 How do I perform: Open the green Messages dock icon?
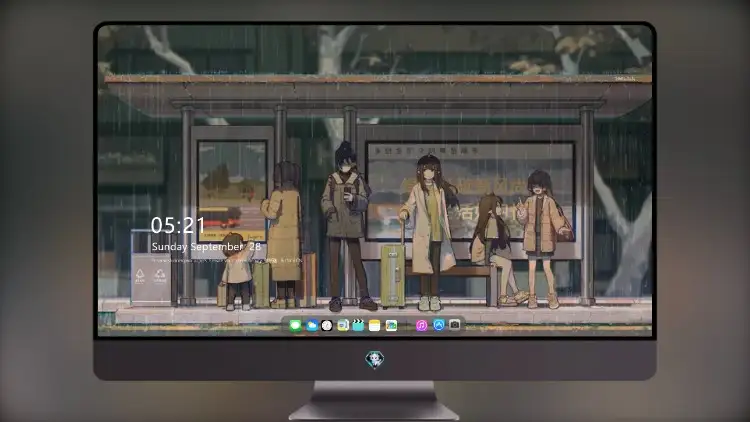(x=295, y=325)
